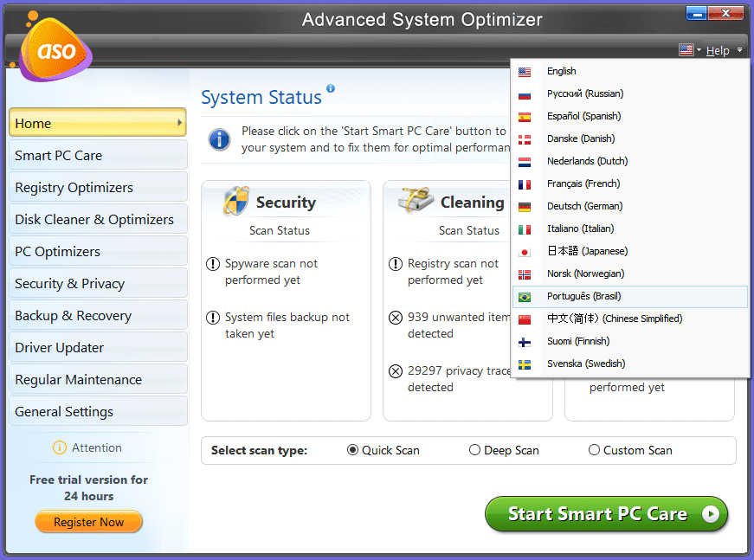Select Español (Spanish) language option
Image resolution: width=754 pixels, height=560 pixels.
tap(583, 116)
